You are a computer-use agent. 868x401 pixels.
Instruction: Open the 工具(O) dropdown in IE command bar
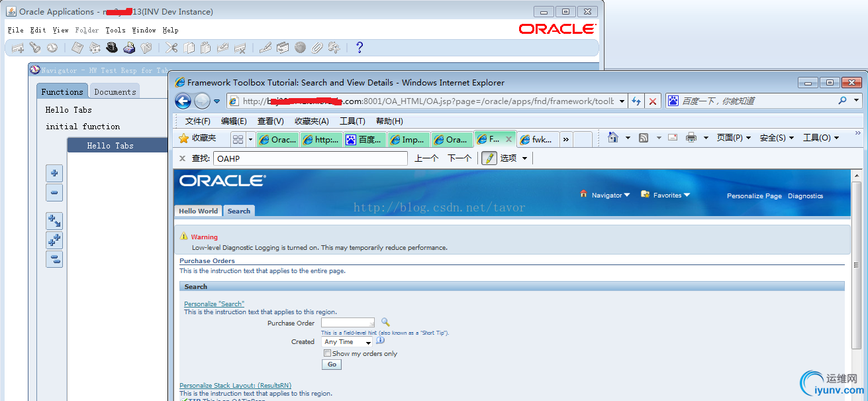pyautogui.click(x=821, y=138)
